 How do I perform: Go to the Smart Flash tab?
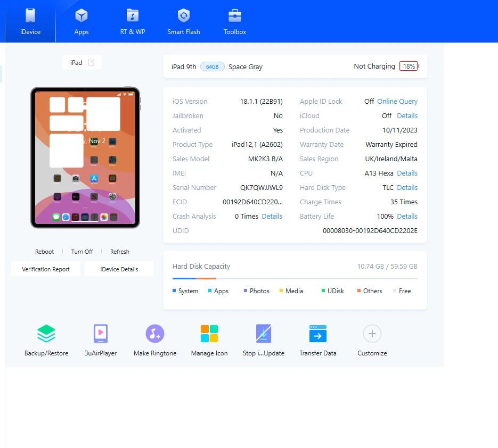point(184,21)
